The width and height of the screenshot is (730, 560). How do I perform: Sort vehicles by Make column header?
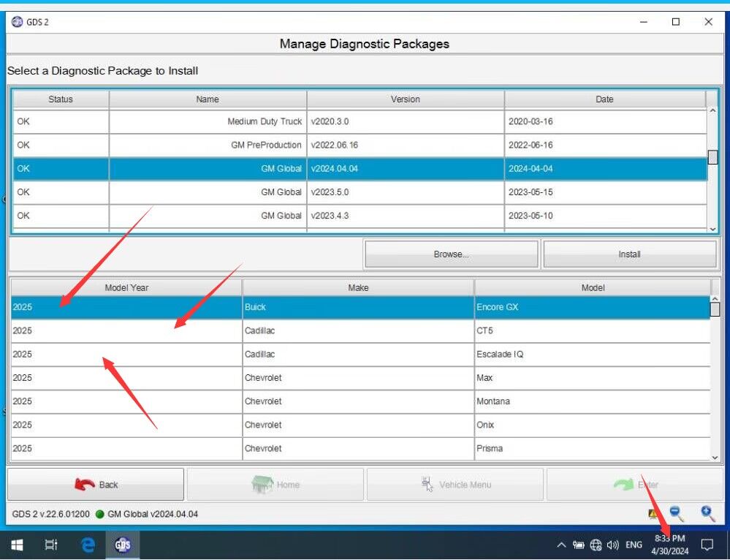358,288
